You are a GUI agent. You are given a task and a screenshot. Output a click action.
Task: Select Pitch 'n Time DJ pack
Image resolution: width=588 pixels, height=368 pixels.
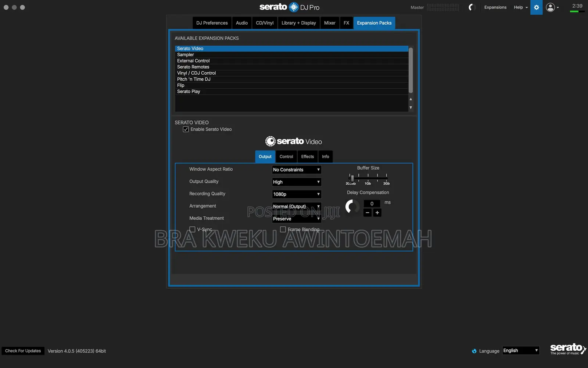point(291,79)
